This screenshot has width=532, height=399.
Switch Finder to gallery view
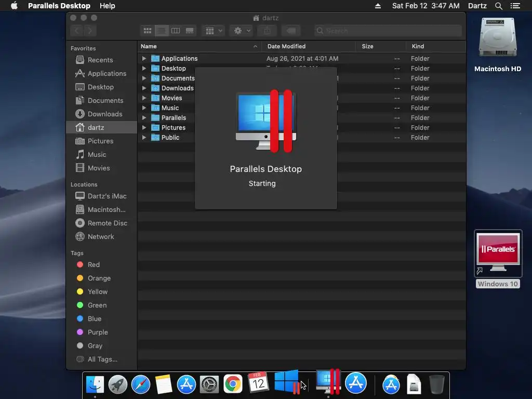(190, 31)
